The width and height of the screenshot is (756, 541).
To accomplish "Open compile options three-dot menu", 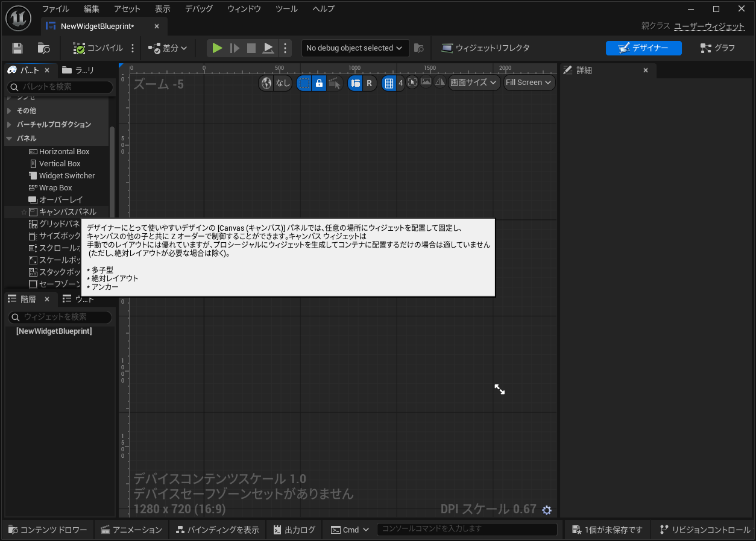I will pos(133,48).
